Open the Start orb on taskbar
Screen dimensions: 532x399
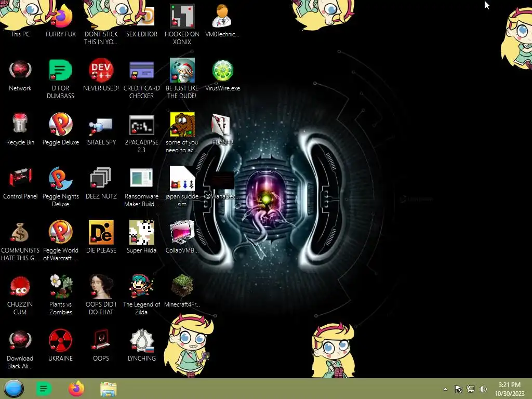point(14,389)
